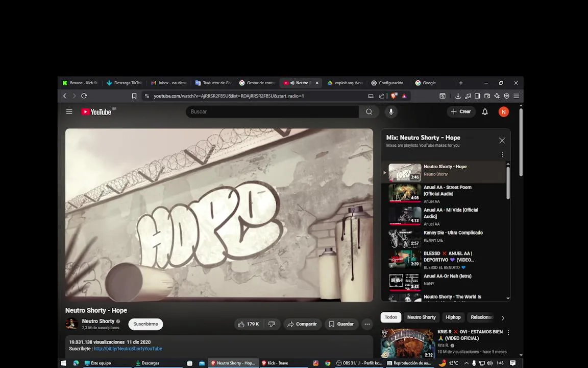Switch to Browse - Kick tab
The height and width of the screenshot is (368, 588).
(x=81, y=83)
